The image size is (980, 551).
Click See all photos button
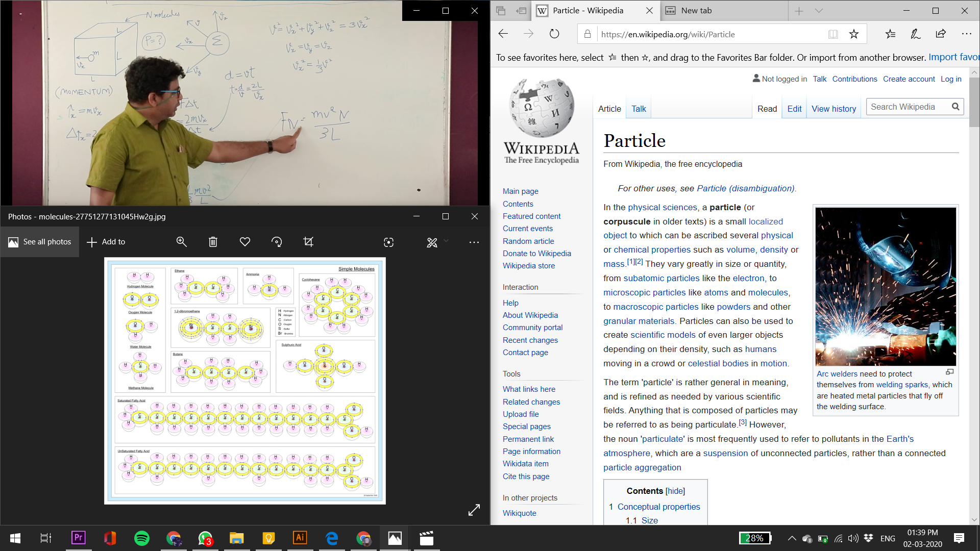[x=40, y=242]
